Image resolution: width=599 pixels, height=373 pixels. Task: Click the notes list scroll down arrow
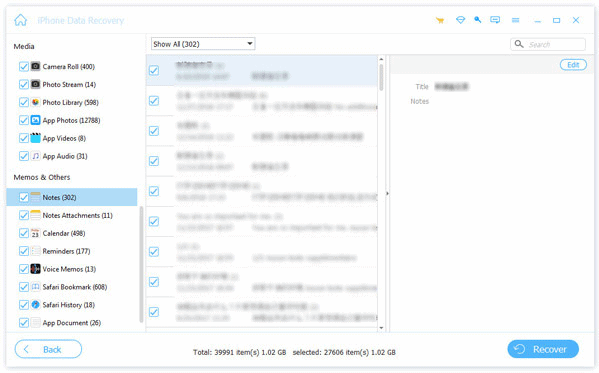point(381,328)
